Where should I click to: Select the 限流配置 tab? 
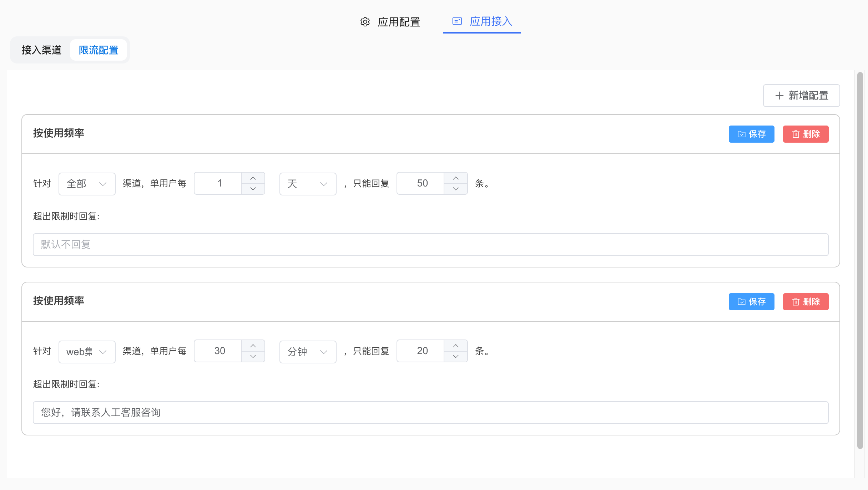99,50
